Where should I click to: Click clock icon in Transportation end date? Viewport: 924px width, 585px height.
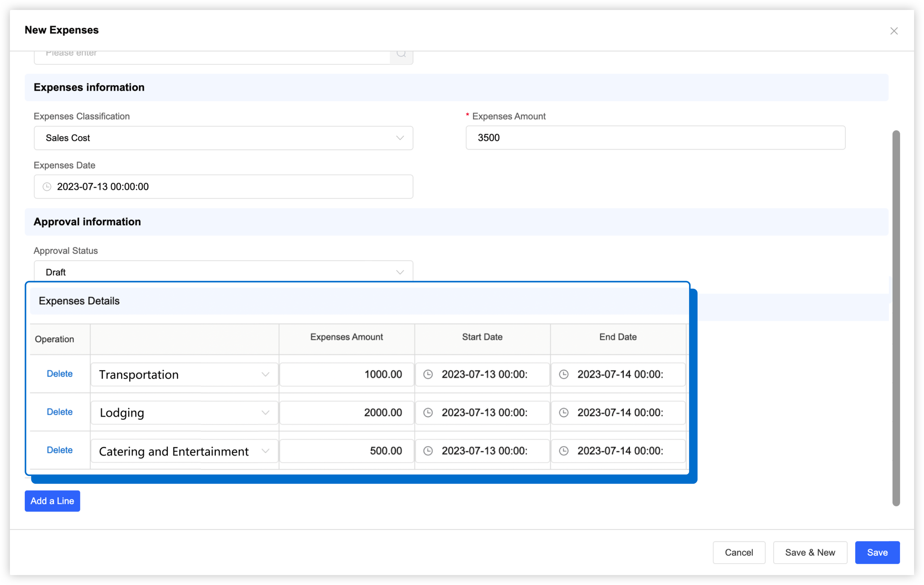click(564, 374)
